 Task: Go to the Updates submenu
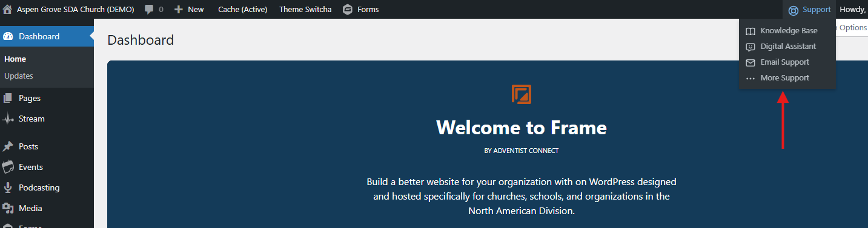tap(19, 76)
